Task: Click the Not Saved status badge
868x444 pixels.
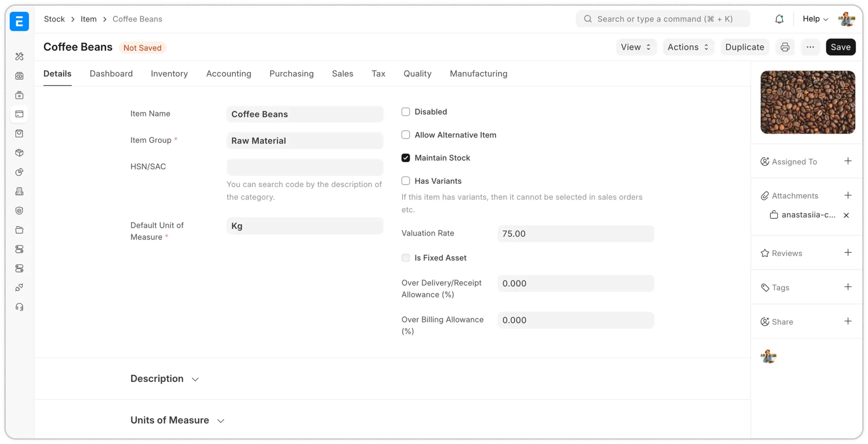Action: 142,48
